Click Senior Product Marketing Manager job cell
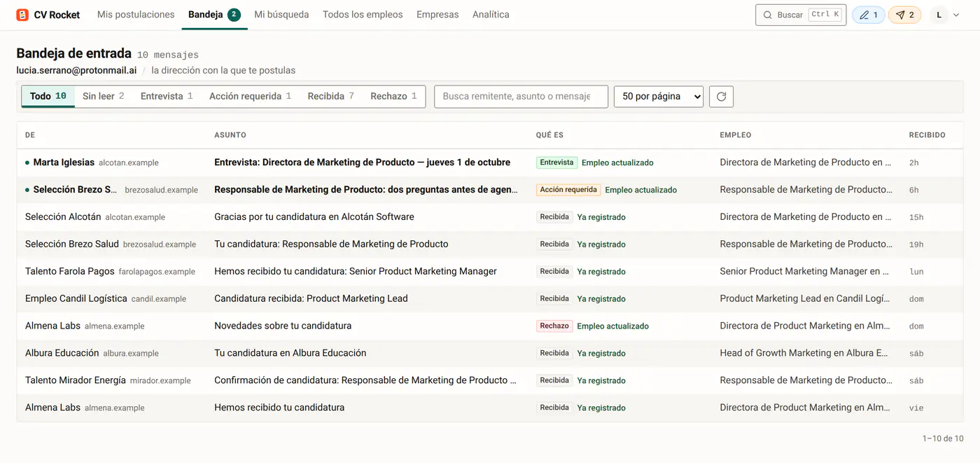 pos(804,272)
